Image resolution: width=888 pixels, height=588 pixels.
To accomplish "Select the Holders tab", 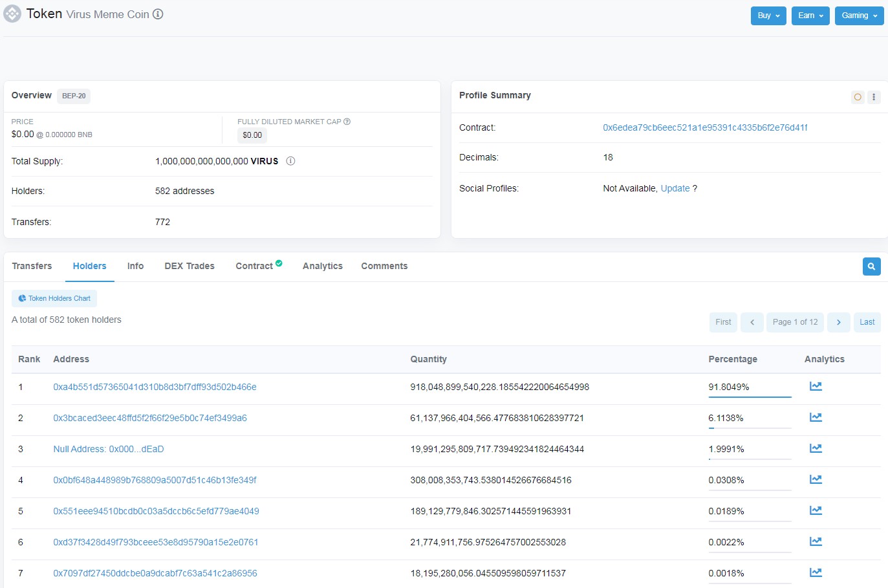I will tap(90, 266).
